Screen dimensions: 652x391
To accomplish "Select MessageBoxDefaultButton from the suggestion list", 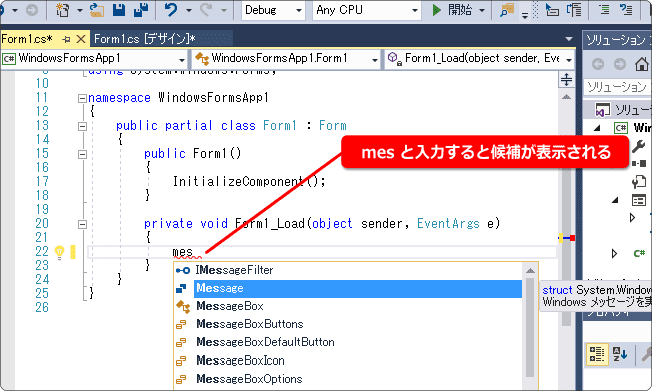I will click(348, 342).
